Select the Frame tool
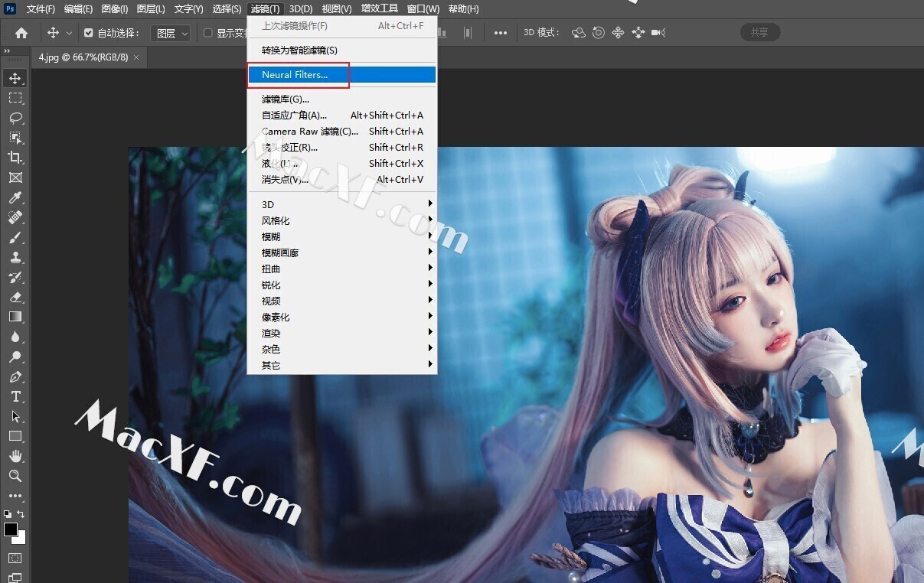The height and width of the screenshot is (583, 924). coord(15,178)
